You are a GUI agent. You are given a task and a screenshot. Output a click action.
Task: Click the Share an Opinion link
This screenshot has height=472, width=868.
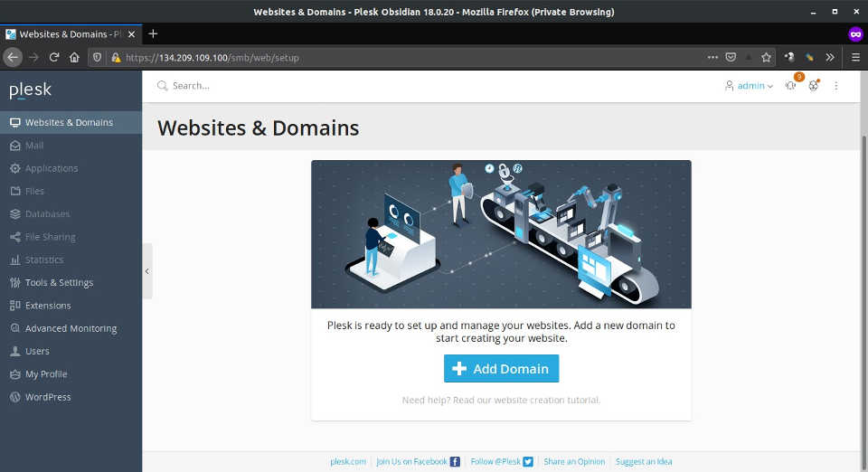tap(574, 461)
